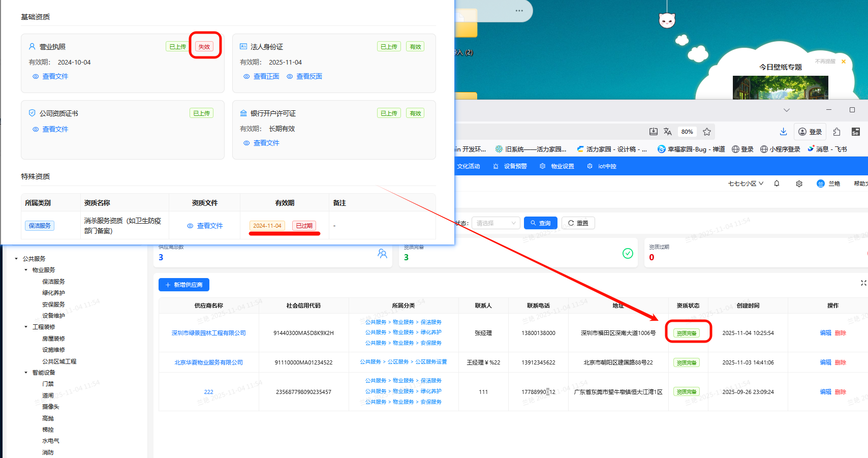Bookmark this page with the star icon

706,132
